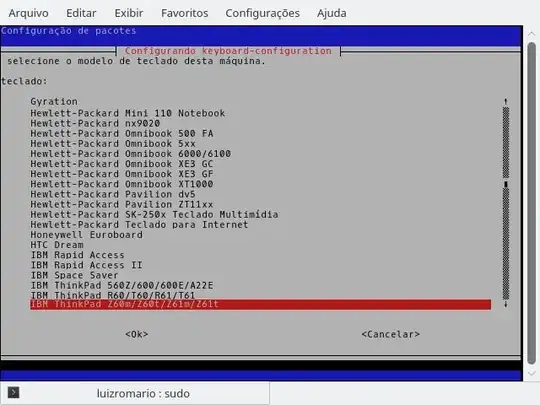Viewport: 540px width, 405px height.
Task: Click the terminal icon in the tab bar
Action: tap(13, 392)
